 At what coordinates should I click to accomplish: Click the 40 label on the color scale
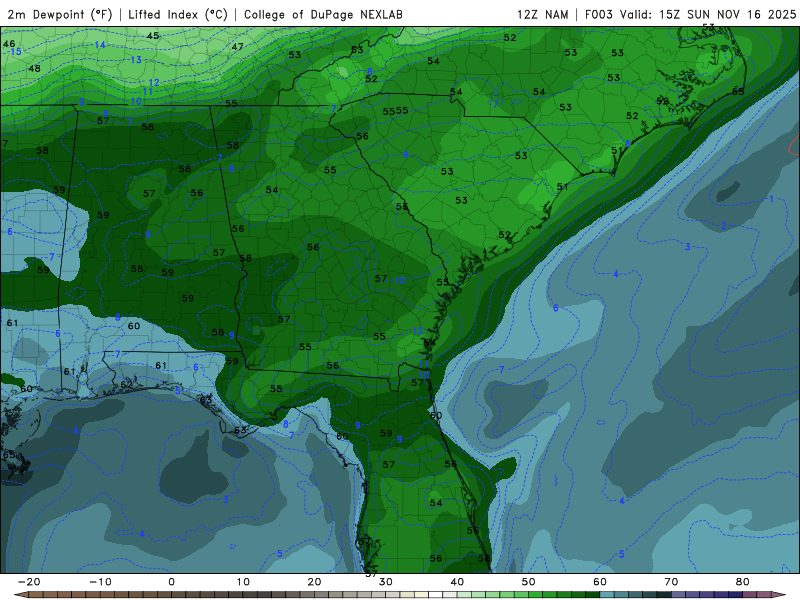457,582
